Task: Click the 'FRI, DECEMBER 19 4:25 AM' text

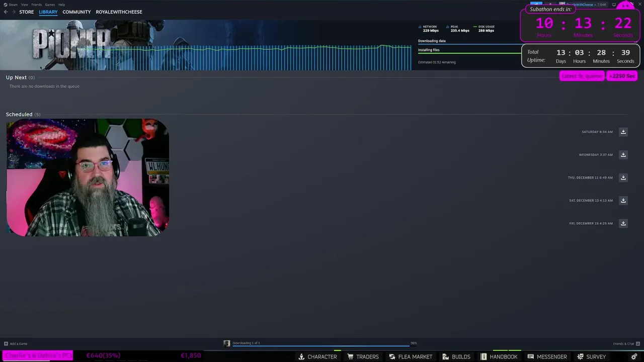Action: point(591,223)
